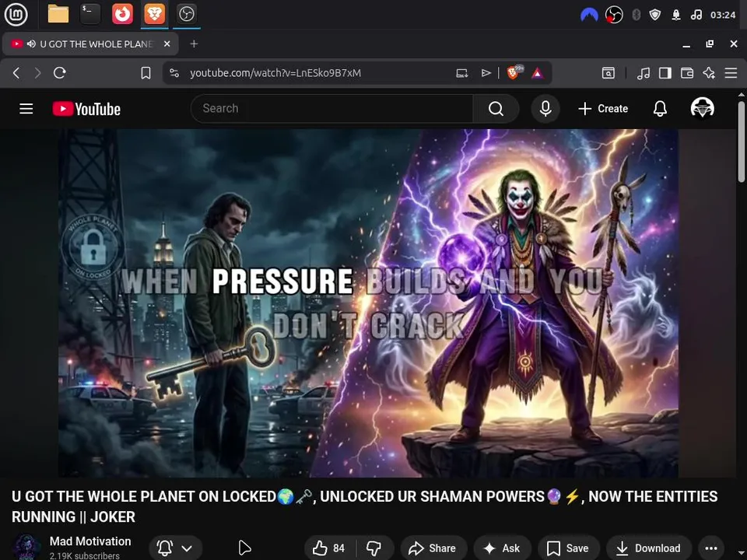
Task: Submit search with the magnifier button
Action: pyautogui.click(x=496, y=109)
